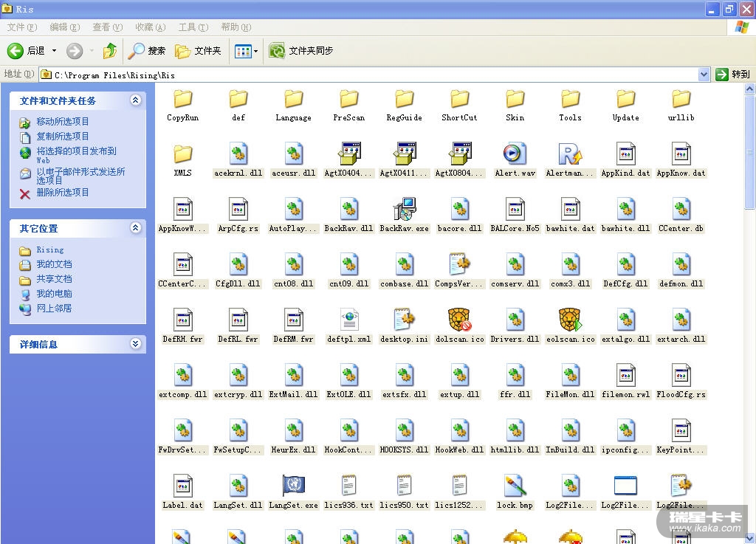Select the dolscan.ico lion icon file
756x544 pixels.
coord(459,320)
